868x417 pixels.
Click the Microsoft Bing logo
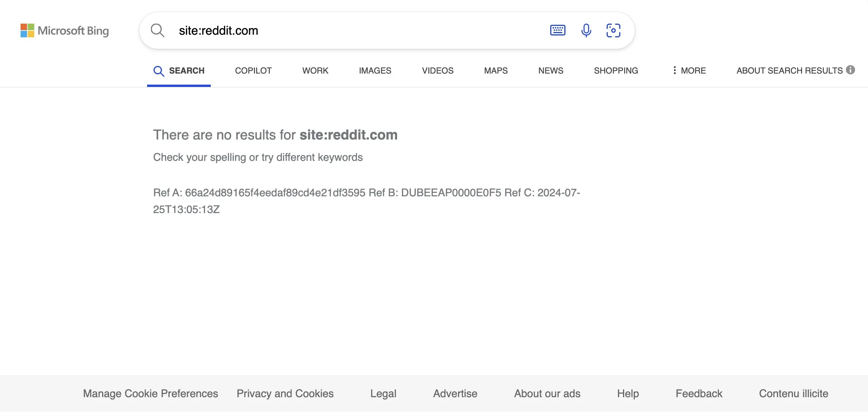pyautogui.click(x=64, y=30)
